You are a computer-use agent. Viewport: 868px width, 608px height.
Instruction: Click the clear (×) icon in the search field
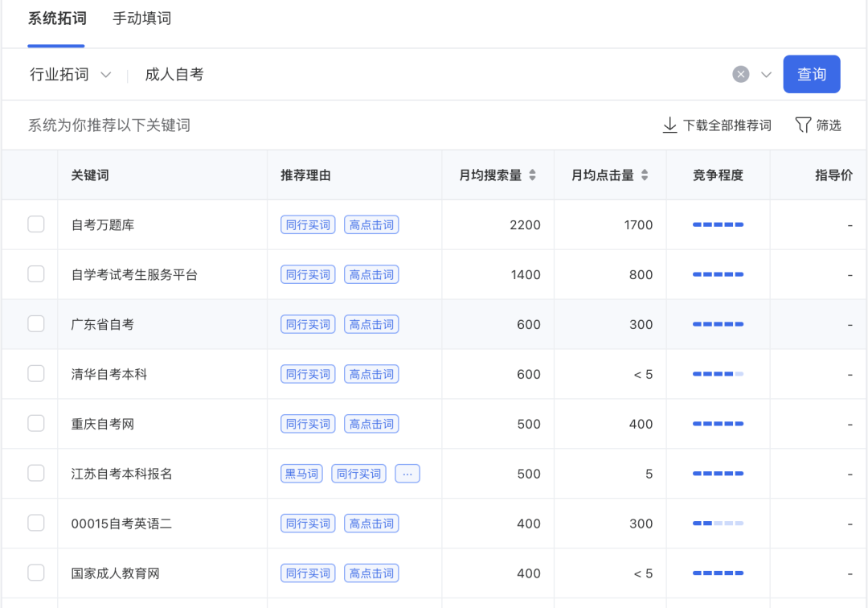[740, 74]
